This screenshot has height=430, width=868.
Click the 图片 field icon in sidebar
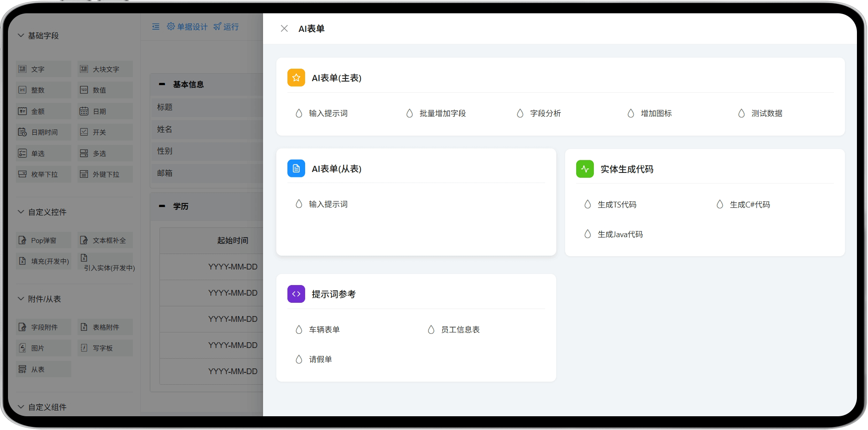[x=22, y=348]
